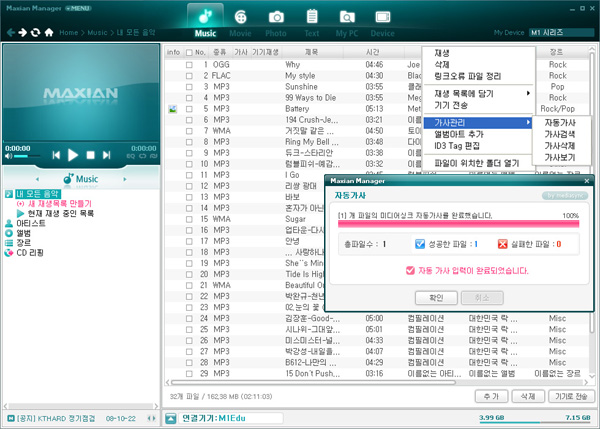Check the box for track 15 Sugar

tap(189, 219)
